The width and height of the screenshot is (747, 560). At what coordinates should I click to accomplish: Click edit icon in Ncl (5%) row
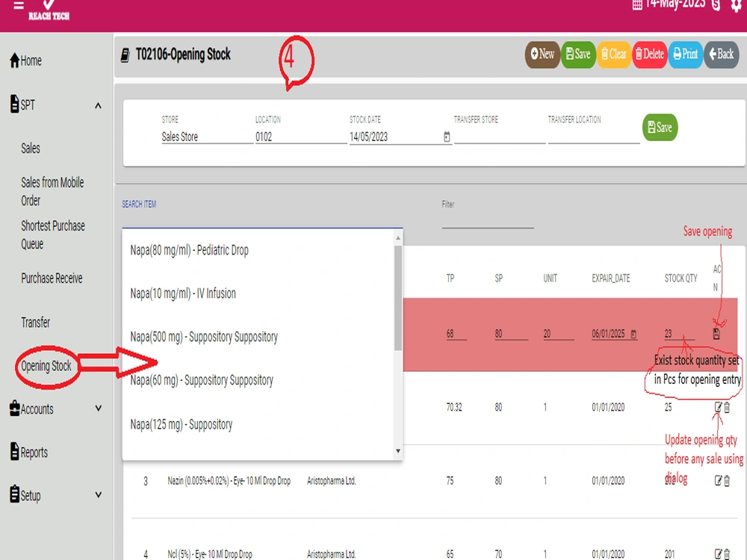(x=718, y=554)
